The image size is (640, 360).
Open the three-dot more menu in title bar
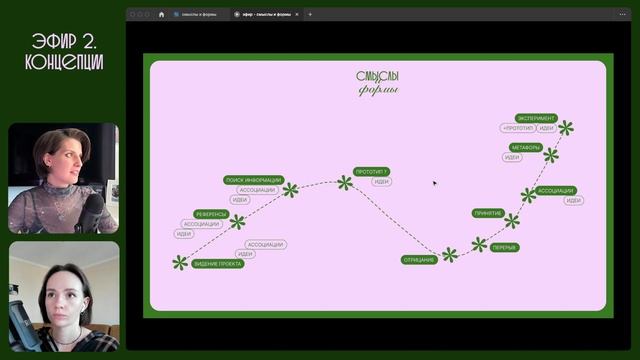point(622,14)
